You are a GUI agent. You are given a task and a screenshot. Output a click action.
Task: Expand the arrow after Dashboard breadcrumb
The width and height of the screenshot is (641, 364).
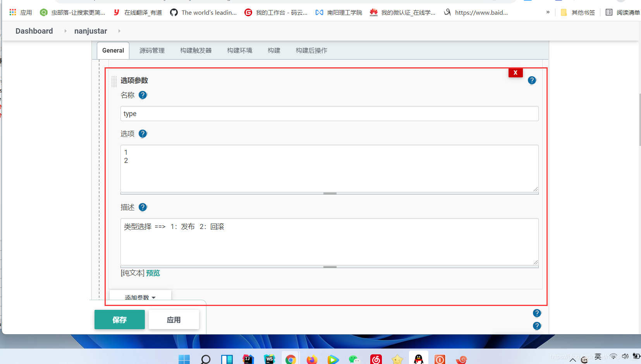tap(65, 31)
